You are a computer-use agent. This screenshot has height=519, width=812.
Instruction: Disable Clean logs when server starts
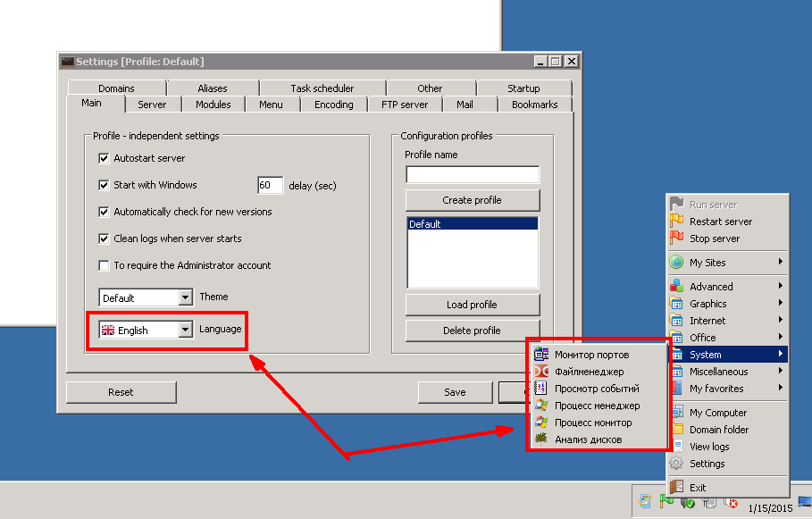pos(104,239)
